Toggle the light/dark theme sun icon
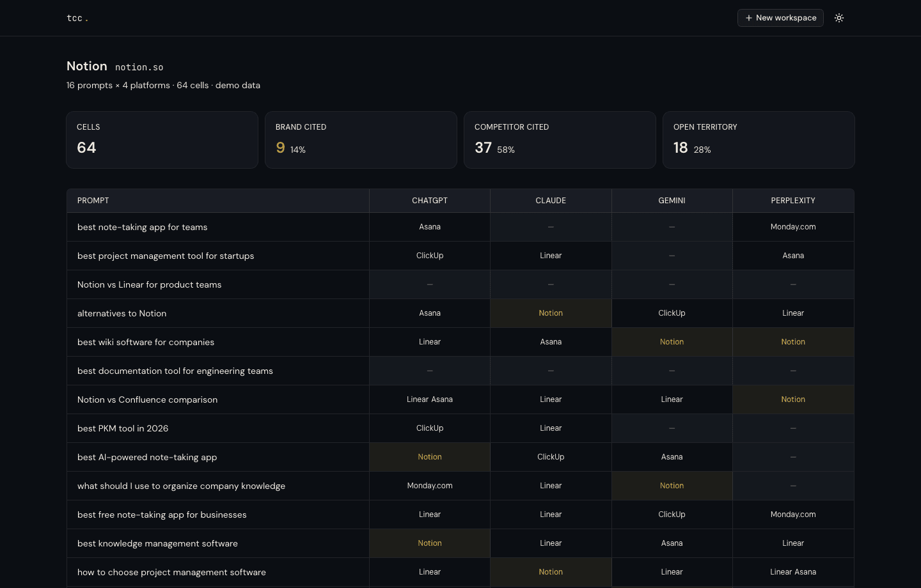 click(839, 18)
